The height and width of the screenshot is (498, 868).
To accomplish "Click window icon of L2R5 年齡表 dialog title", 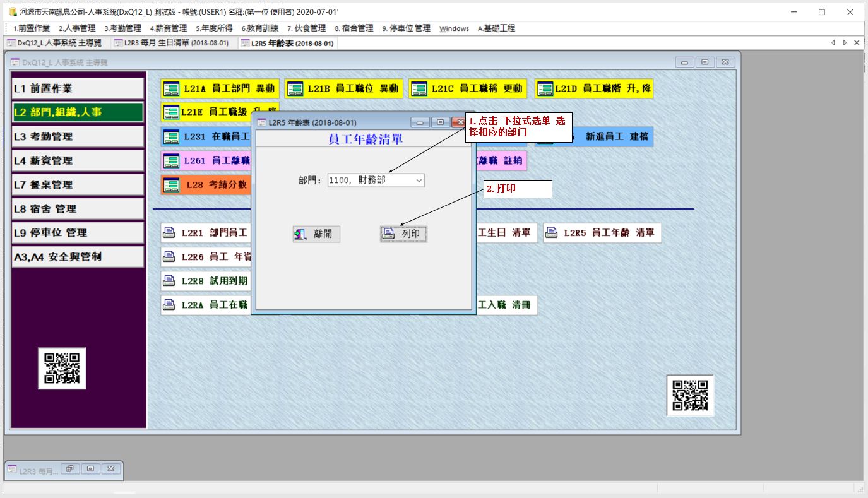I will [x=261, y=122].
